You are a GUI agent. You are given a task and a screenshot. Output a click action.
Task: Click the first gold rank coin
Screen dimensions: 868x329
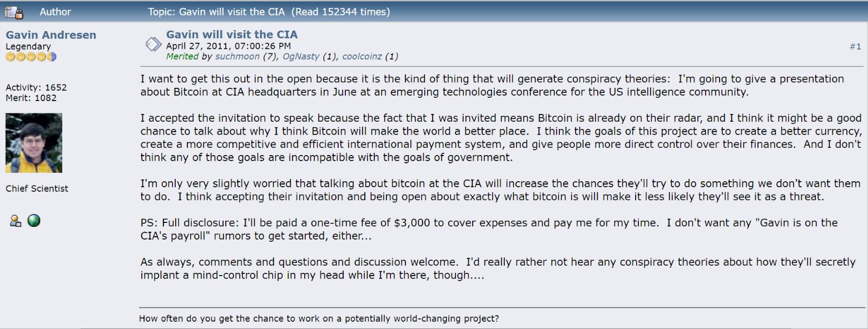click(x=9, y=57)
